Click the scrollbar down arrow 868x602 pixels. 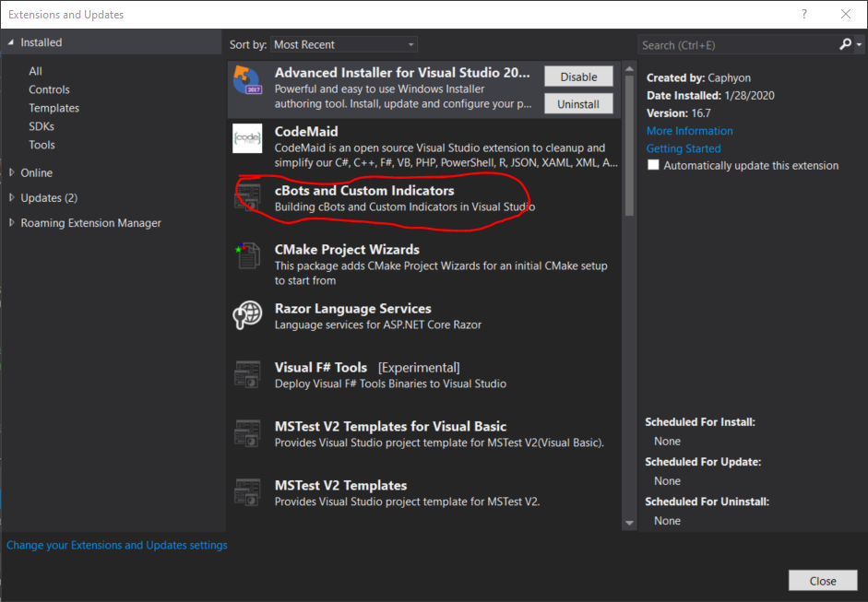point(629,523)
